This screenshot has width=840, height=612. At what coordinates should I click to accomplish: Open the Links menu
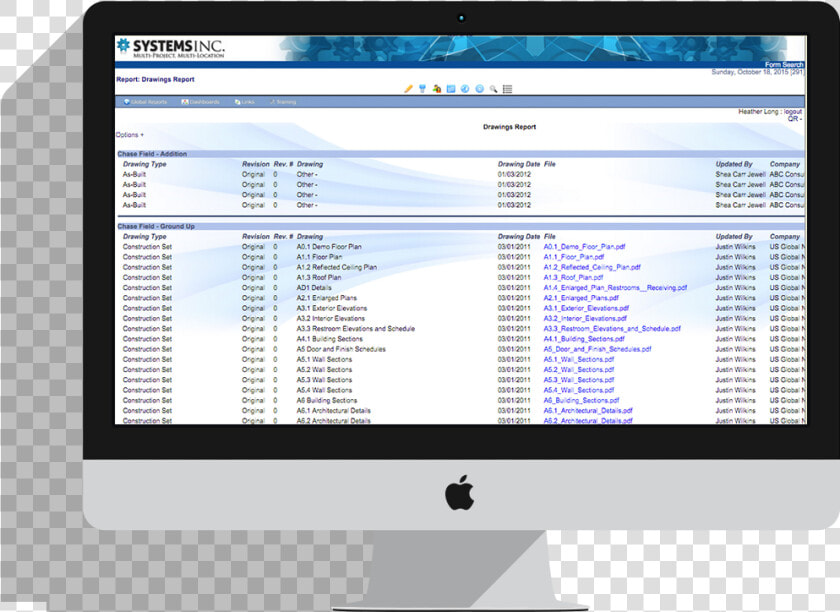coord(244,102)
